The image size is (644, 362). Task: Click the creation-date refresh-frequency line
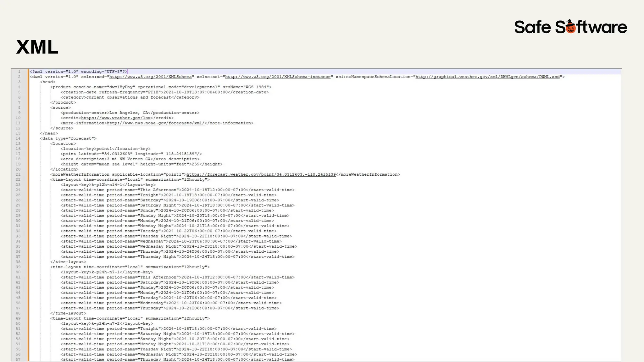[x=165, y=92]
